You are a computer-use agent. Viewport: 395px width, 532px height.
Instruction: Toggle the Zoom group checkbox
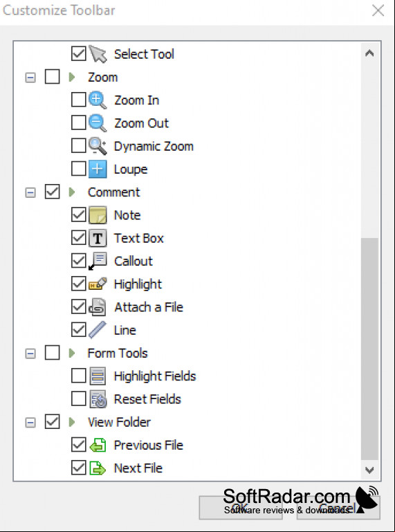point(53,77)
